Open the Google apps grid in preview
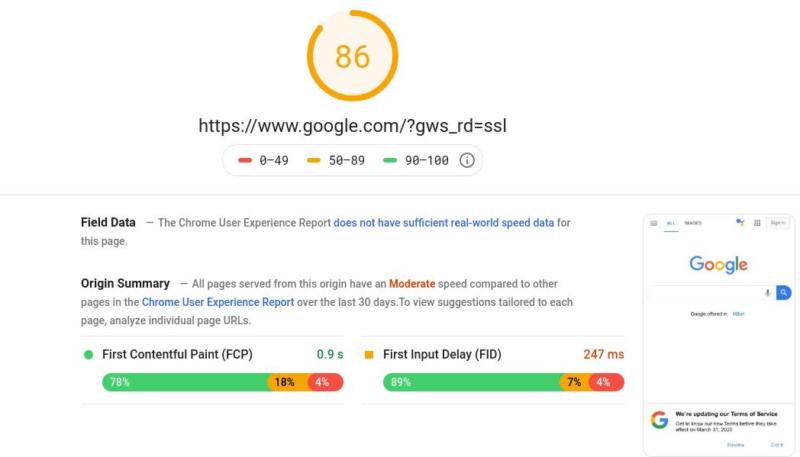Screen dimensions: 800x457 click(757, 223)
